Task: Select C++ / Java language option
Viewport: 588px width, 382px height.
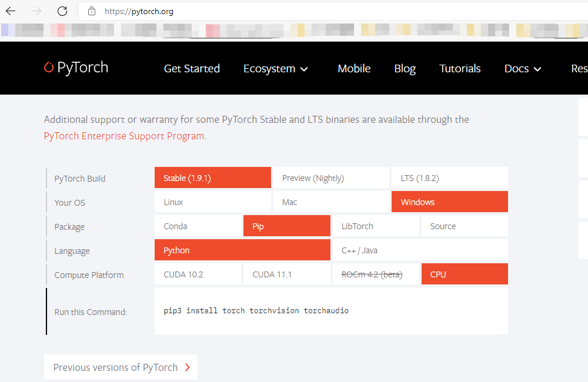Action: (420, 250)
